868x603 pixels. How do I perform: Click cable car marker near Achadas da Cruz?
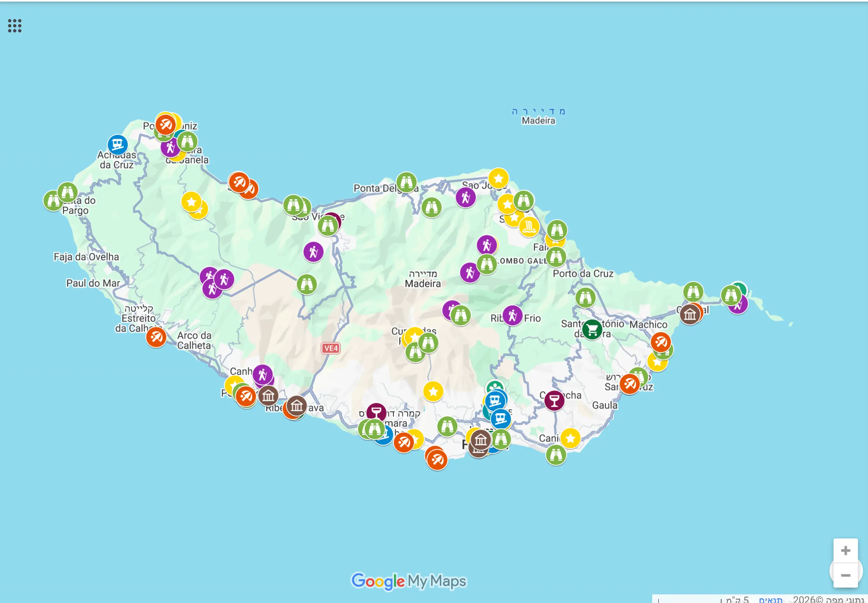[117, 144]
